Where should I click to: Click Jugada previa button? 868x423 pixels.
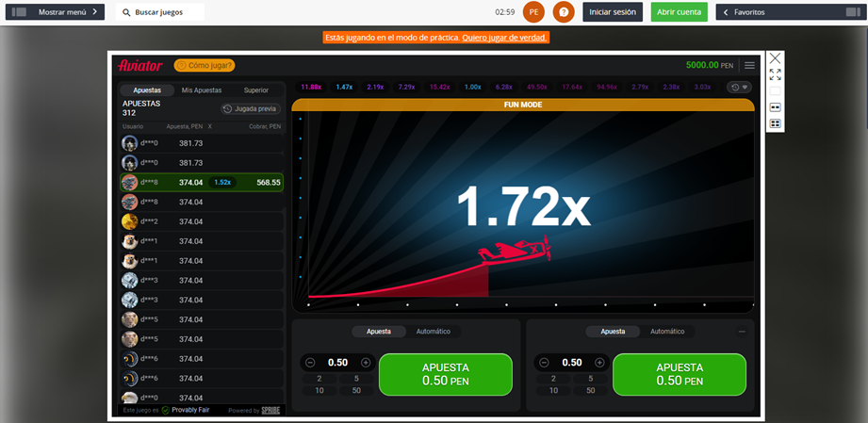(x=251, y=109)
